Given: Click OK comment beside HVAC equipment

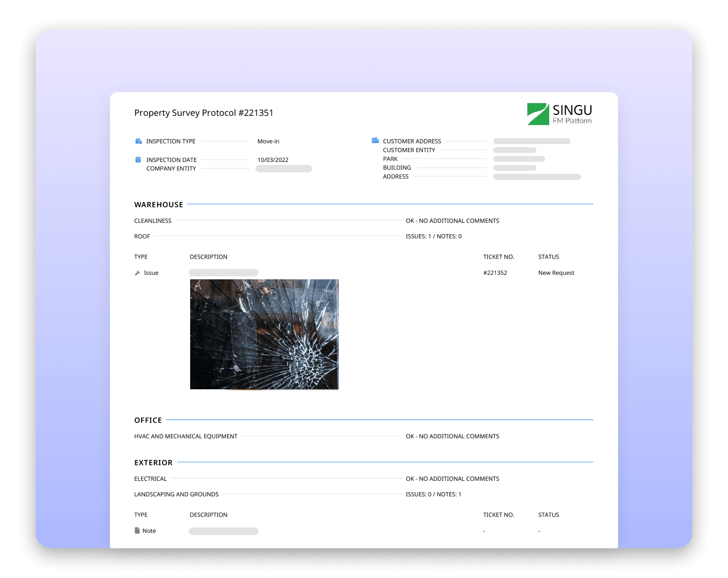Looking at the screenshot, I should (453, 436).
